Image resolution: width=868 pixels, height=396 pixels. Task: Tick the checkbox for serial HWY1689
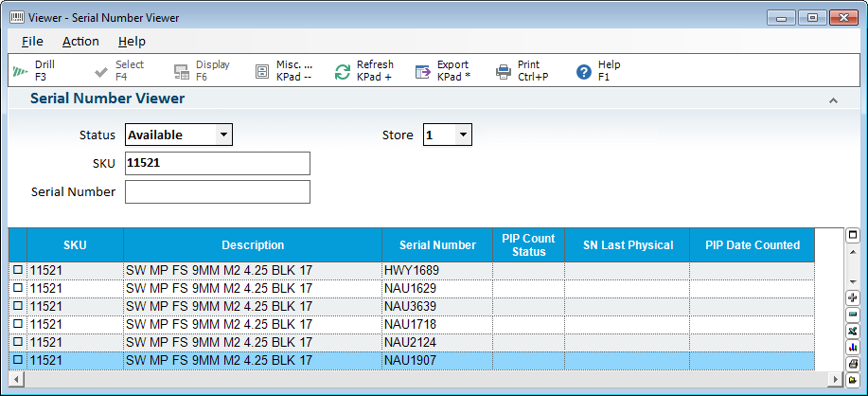[18, 271]
